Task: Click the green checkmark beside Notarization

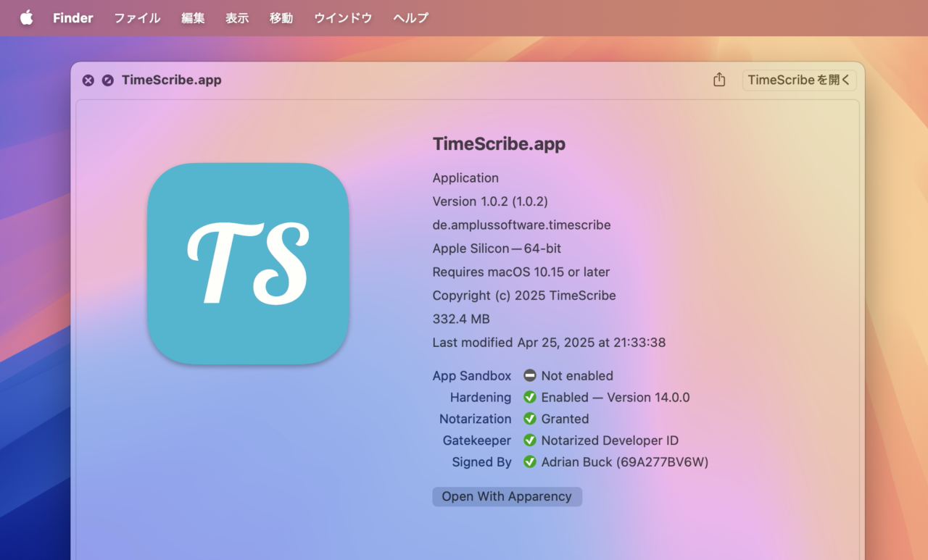Action: tap(530, 419)
